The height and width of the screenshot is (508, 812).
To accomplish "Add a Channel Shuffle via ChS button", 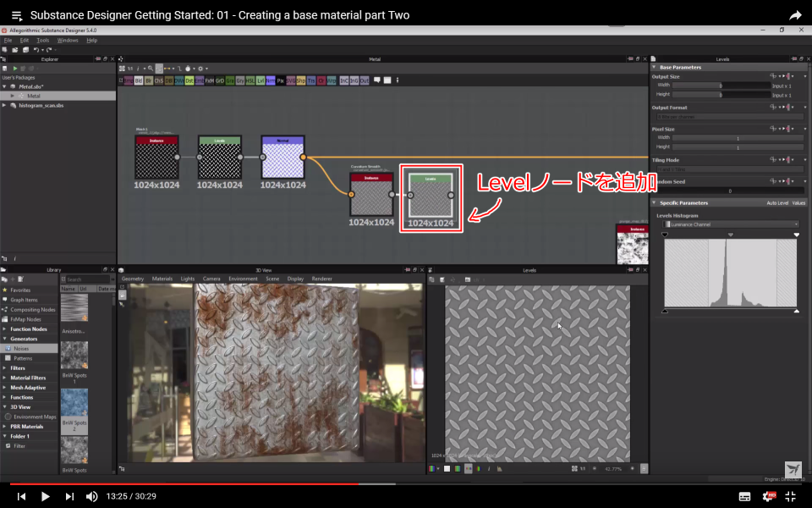I will (x=159, y=80).
